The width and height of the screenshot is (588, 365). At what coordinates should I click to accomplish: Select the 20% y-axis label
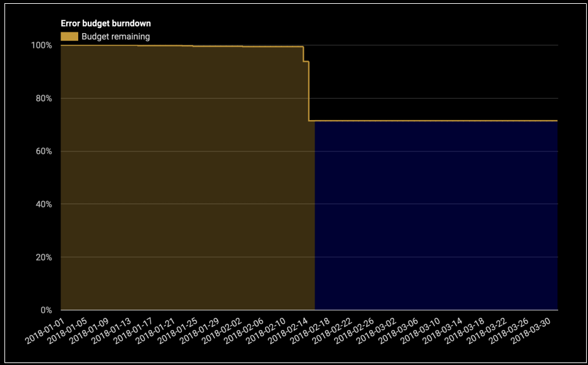coord(43,258)
